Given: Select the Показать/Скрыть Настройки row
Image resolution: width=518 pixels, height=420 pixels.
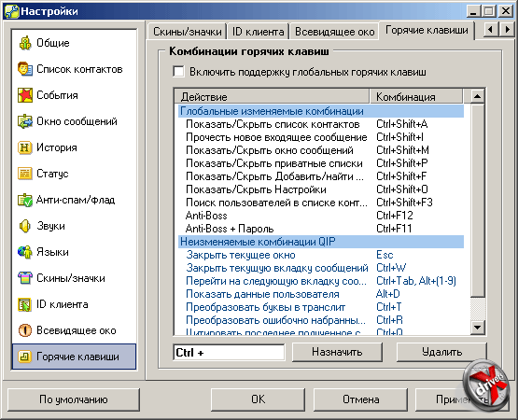Looking at the screenshot, I should coord(321,189).
